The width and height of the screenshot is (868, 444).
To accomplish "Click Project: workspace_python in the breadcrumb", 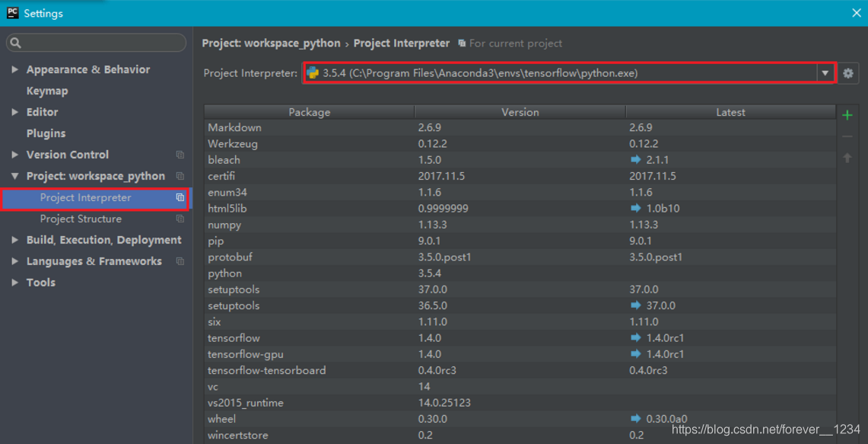I will point(272,43).
